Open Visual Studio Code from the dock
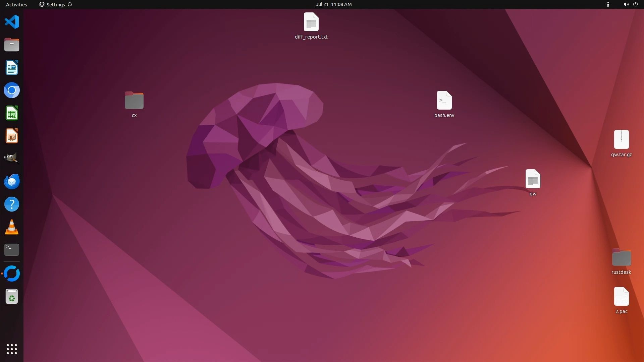 12,22
